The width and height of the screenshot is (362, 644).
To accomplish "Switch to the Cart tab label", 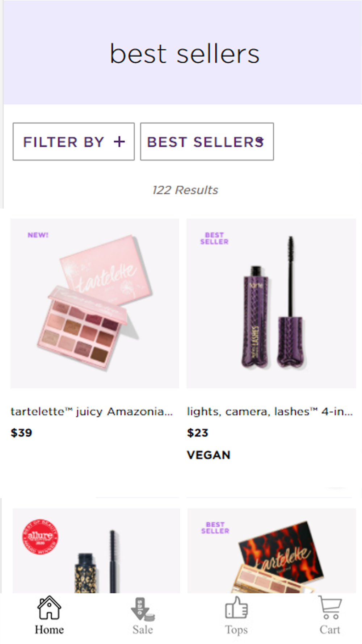I will pos(330,630).
